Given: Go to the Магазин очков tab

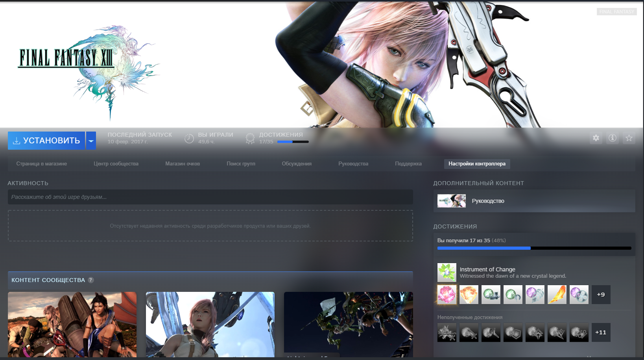Looking at the screenshot, I should [x=183, y=164].
